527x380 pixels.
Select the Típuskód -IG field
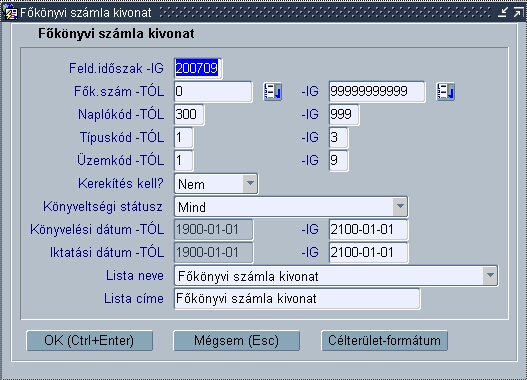click(x=338, y=137)
